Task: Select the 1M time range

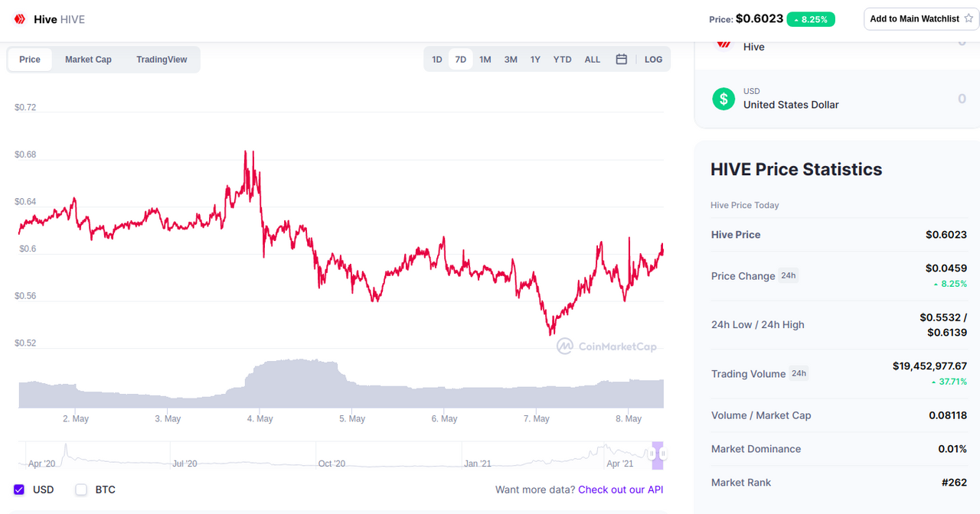Action: [485, 59]
